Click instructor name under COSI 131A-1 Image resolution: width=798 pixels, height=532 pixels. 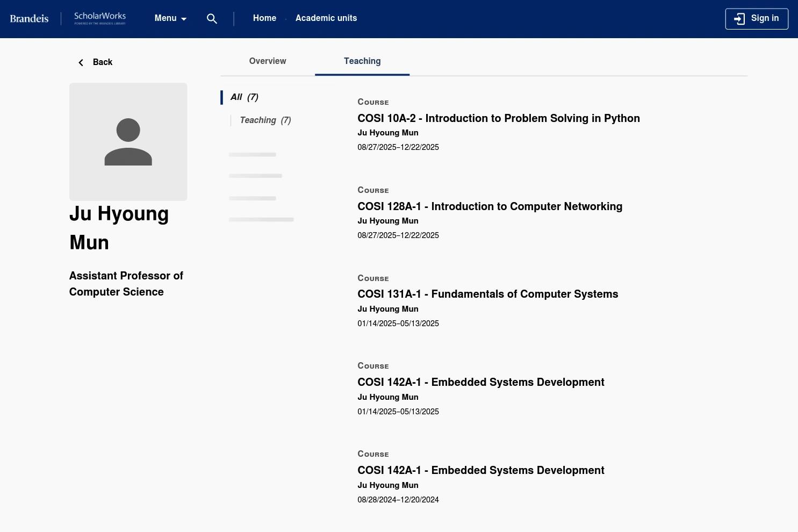point(388,309)
